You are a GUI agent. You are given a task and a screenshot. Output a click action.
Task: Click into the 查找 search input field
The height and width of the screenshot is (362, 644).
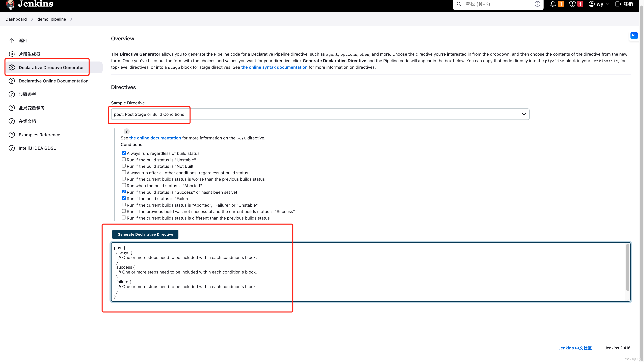(498, 4)
